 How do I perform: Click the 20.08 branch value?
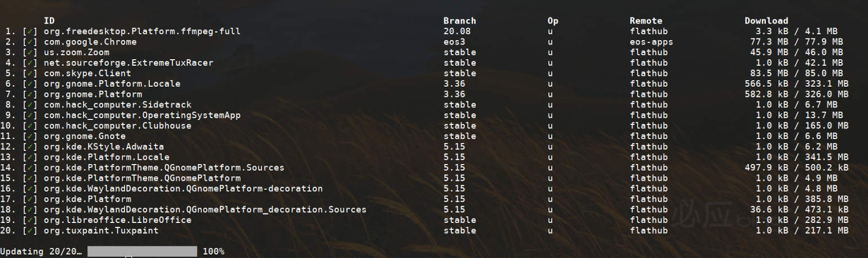coord(457,32)
